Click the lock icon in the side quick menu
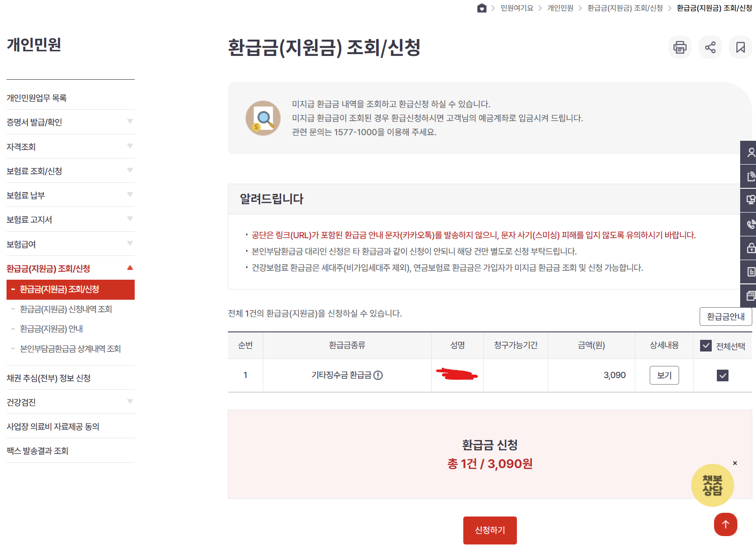Screen dimensions: 756x558 tap(750, 248)
